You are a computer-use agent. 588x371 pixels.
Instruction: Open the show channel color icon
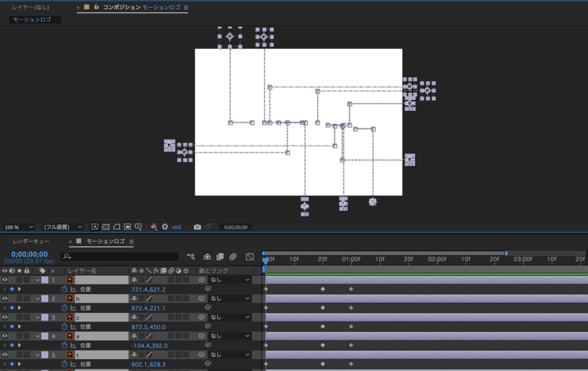coord(154,227)
